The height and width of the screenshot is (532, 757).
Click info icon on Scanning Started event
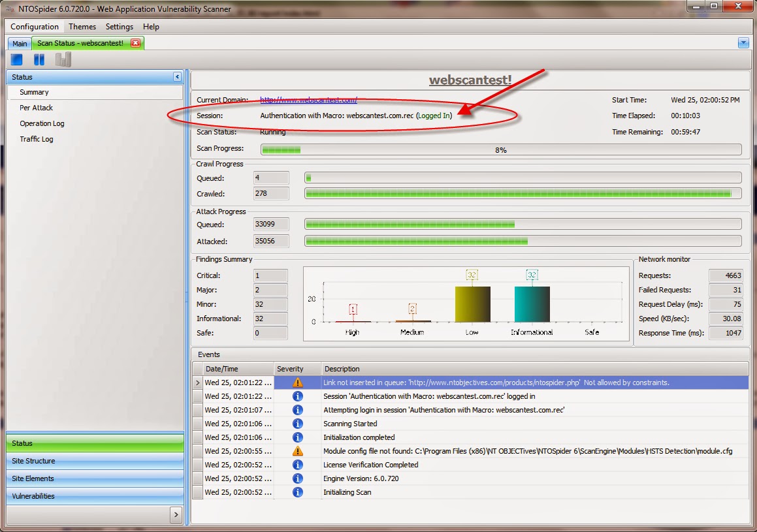click(298, 424)
